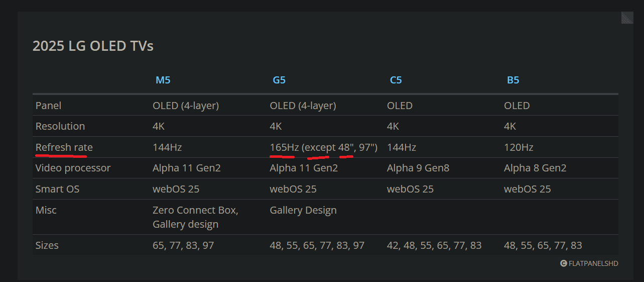Open the C5 model link
The height and width of the screenshot is (282, 644).
396,80
